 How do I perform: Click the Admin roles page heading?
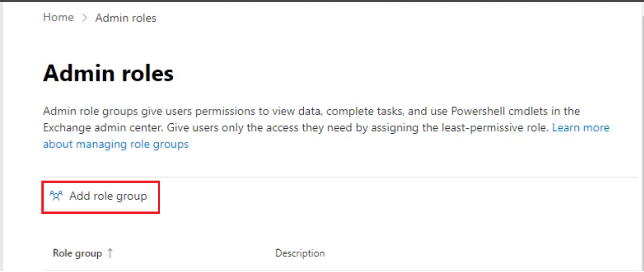tap(108, 73)
